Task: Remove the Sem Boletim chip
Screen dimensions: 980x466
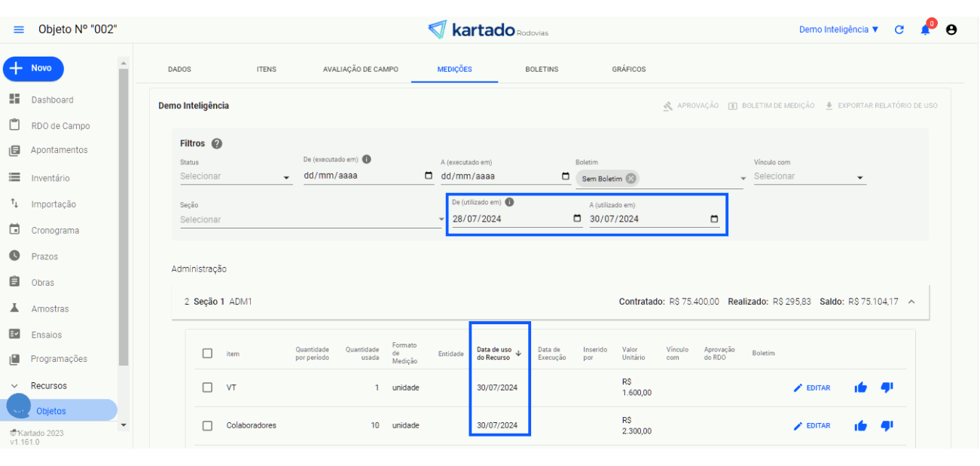Action: [630, 179]
